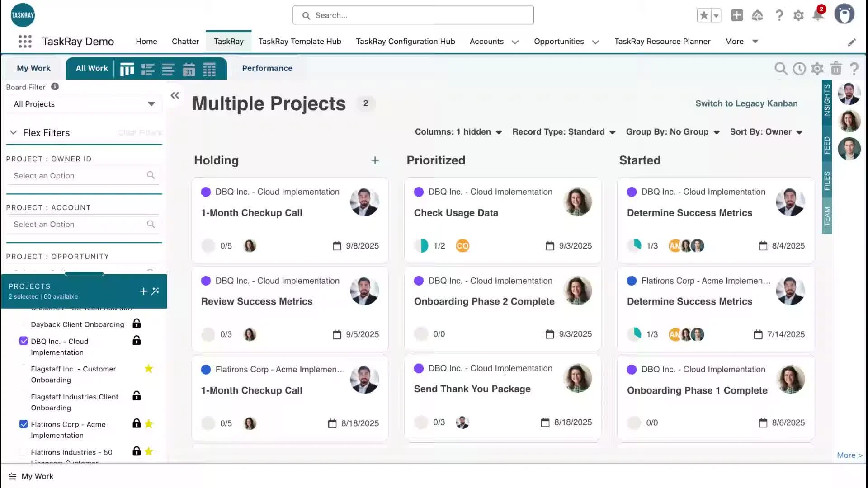Check the Dayback Client Onboarding project
The image size is (868, 488).
(24, 324)
